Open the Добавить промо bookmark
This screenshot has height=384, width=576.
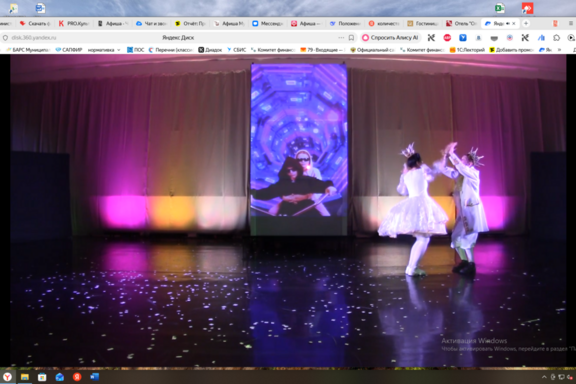pos(511,50)
